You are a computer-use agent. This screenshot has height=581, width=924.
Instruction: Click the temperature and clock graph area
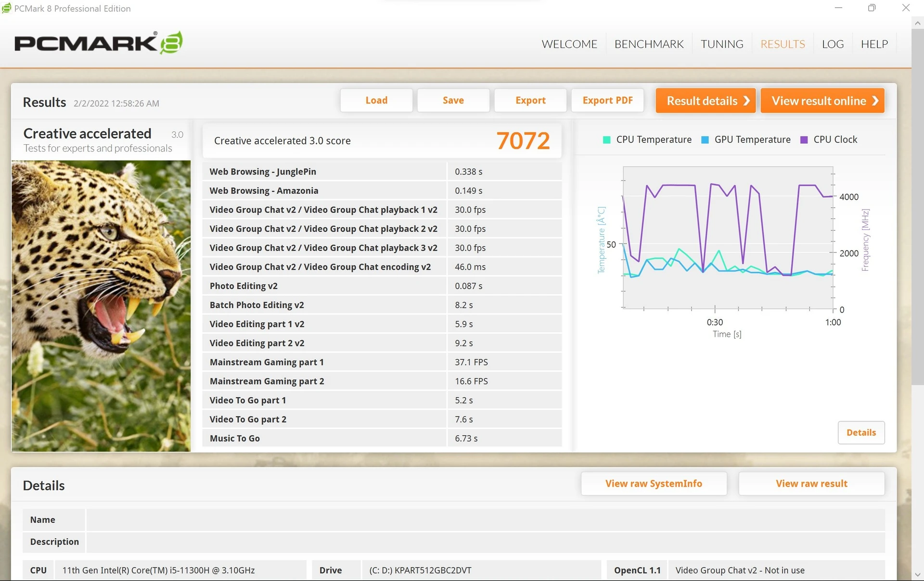[728, 238]
